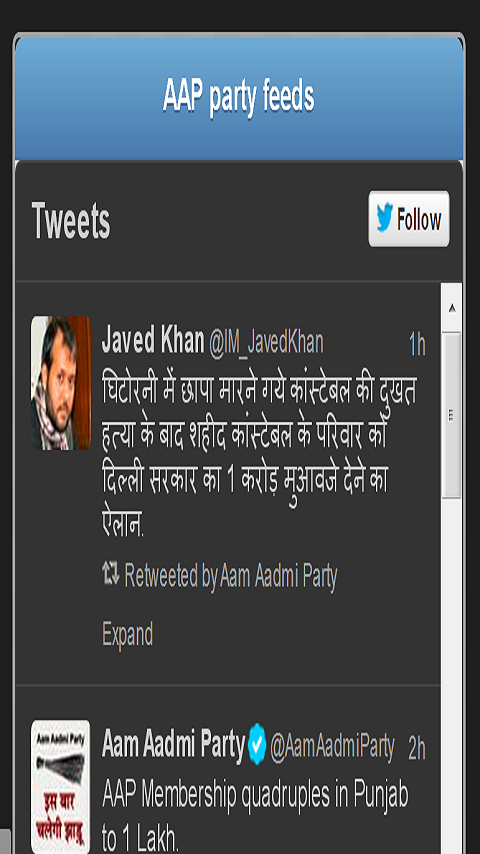The image size is (480, 854).
Task: Click the AAP party feeds header
Action: [239, 97]
